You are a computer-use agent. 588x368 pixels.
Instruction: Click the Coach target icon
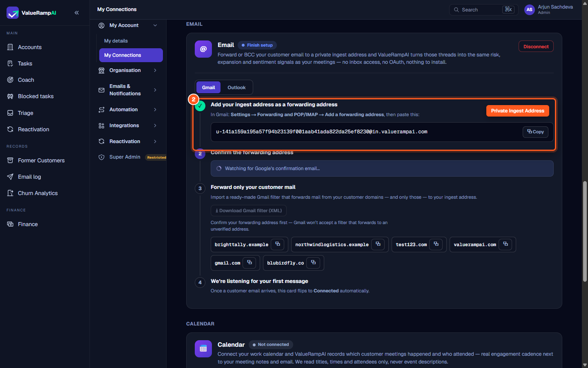(10, 80)
